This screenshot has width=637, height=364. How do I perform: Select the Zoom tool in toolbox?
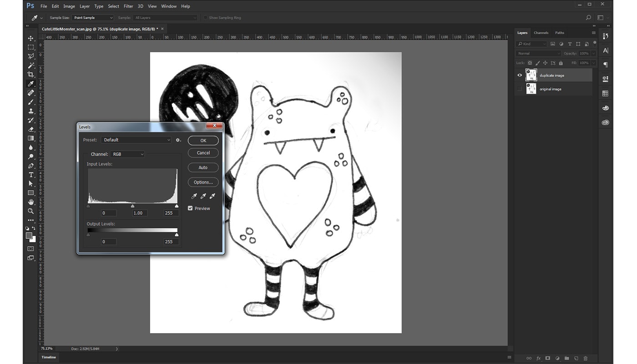31,211
